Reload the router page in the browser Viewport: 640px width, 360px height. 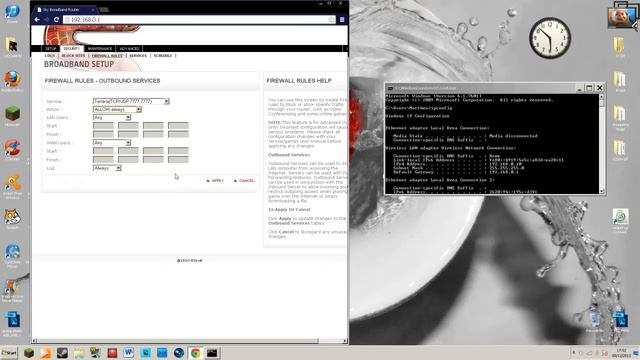point(56,20)
